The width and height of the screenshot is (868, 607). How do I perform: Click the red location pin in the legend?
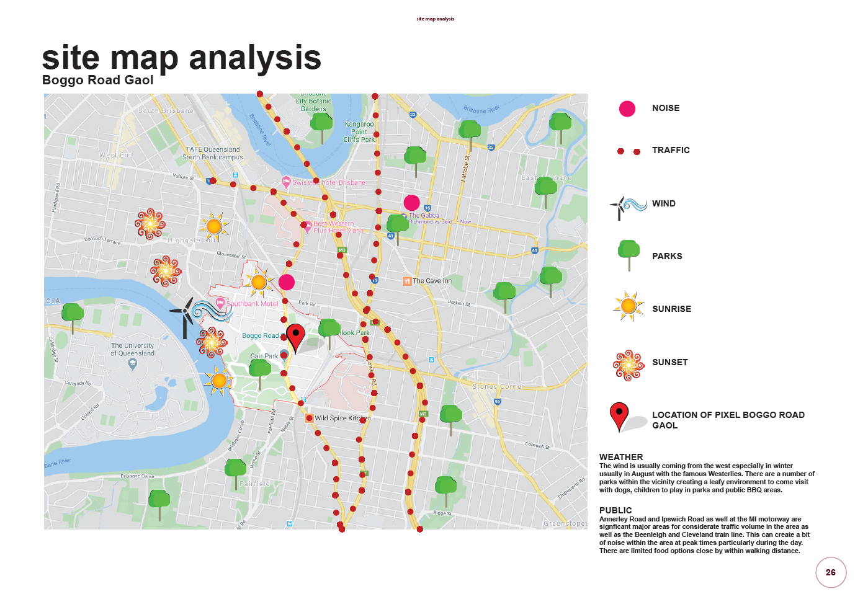pyautogui.click(x=619, y=417)
